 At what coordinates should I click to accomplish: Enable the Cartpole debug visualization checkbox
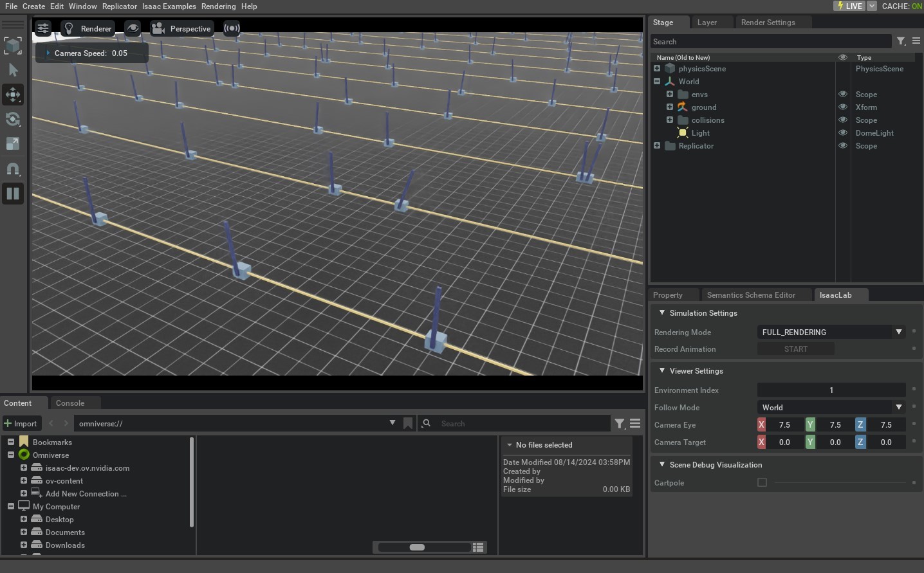[762, 482]
